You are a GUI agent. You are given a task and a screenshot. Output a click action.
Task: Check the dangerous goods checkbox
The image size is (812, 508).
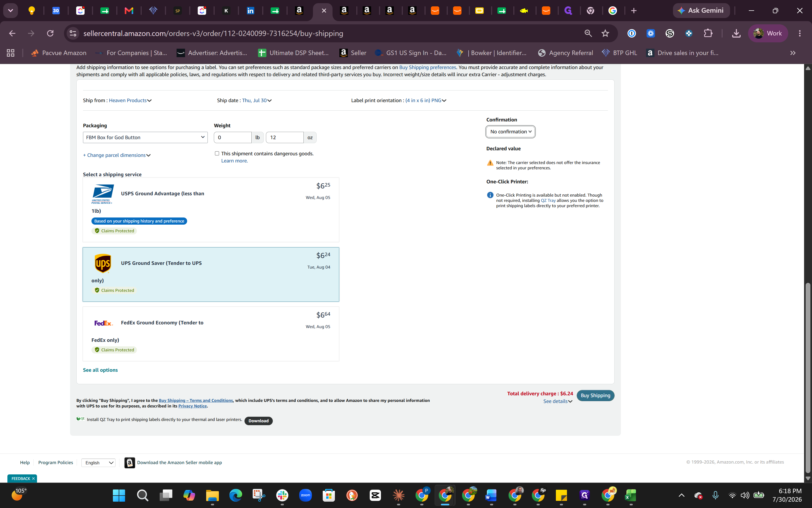[x=217, y=153]
